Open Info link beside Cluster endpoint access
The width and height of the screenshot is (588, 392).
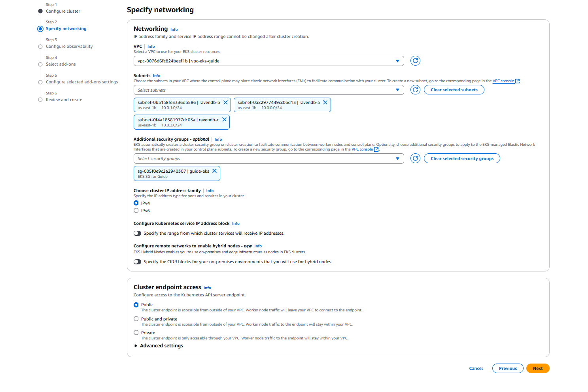[x=207, y=288]
